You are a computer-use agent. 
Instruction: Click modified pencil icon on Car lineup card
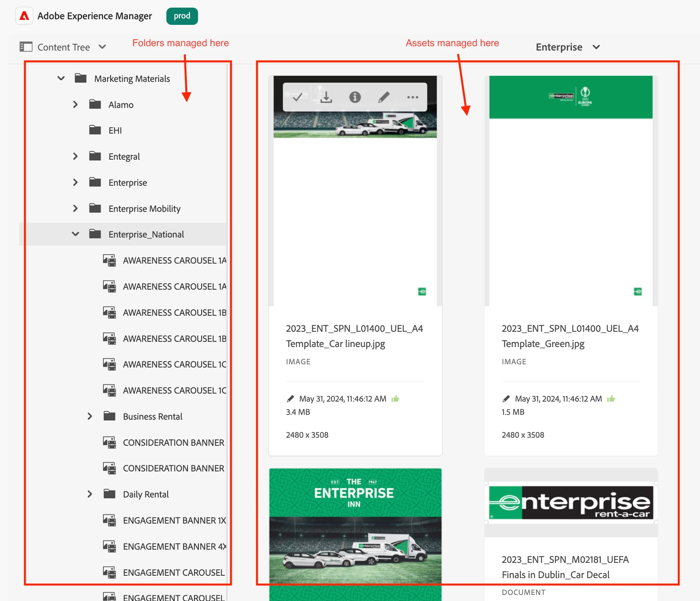(x=291, y=399)
